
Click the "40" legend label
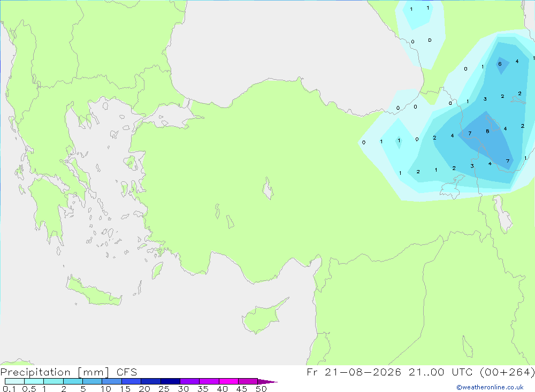222,389
